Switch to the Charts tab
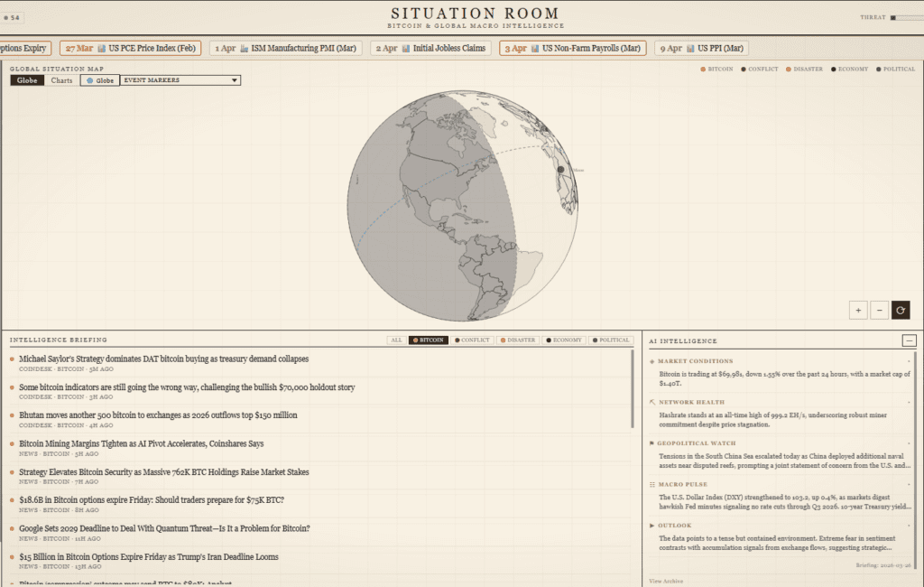The image size is (924, 587). point(61,80)
